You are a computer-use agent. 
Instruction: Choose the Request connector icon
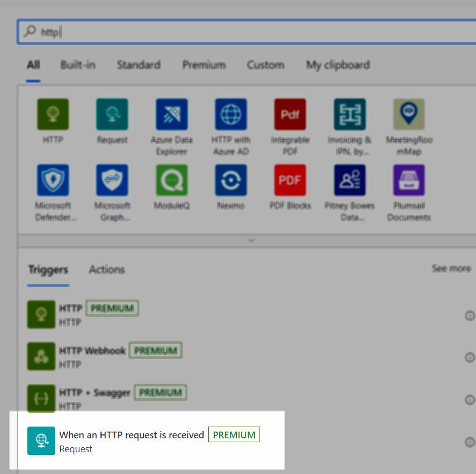[112, 115]
